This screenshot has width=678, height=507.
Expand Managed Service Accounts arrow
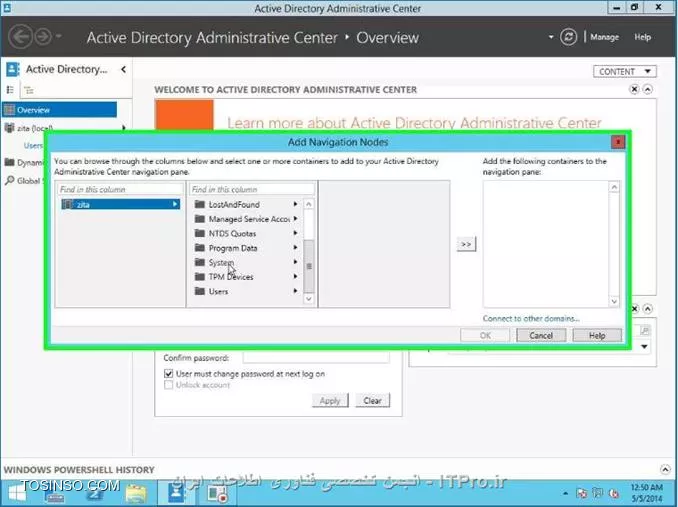pos(295,219)
